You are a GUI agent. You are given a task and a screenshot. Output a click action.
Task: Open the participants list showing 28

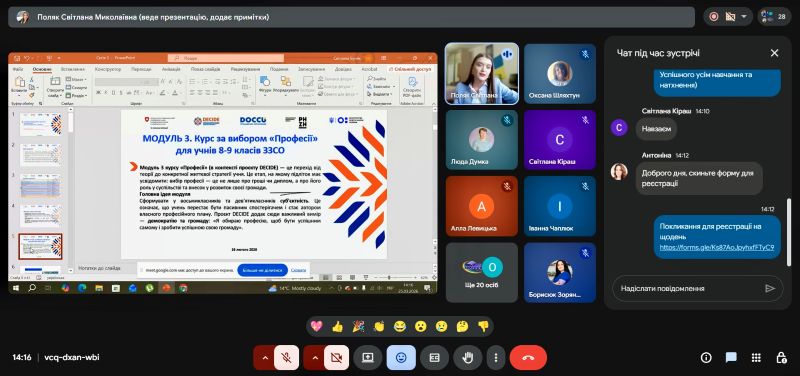774,17
